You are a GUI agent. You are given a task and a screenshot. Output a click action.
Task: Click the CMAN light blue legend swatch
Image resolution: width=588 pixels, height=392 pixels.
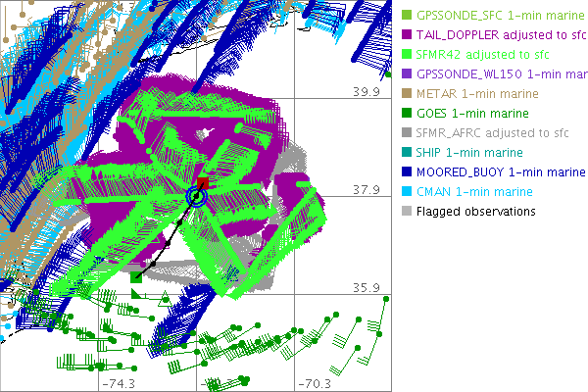point(408,192)
